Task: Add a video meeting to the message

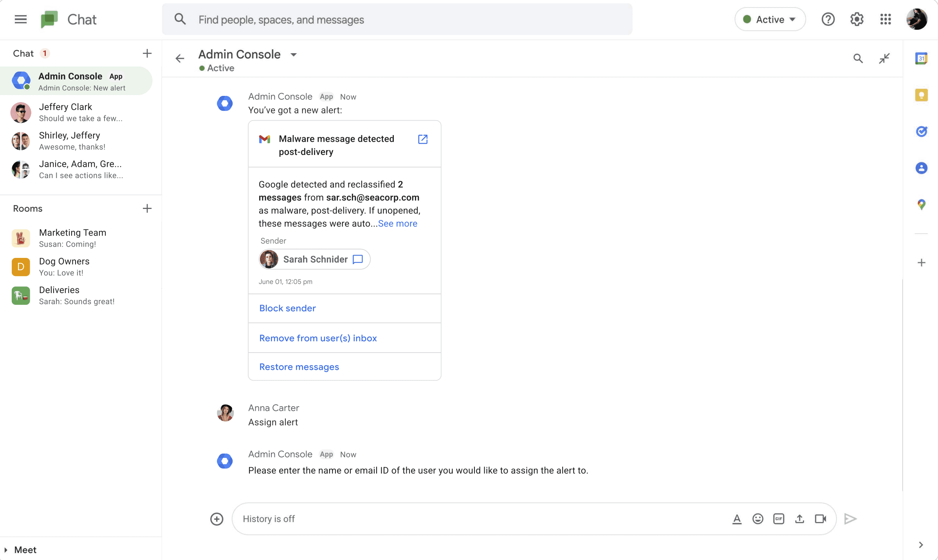Action: point(820,519)
